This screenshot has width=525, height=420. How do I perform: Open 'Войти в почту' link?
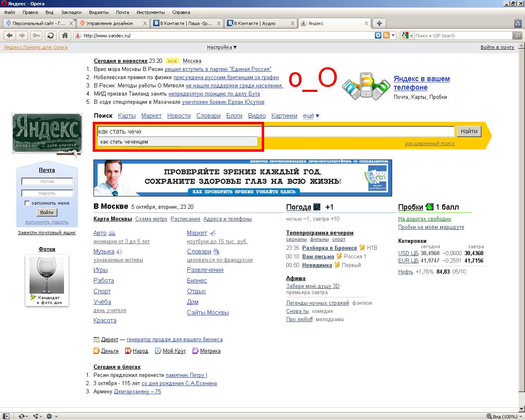[497, 47]
